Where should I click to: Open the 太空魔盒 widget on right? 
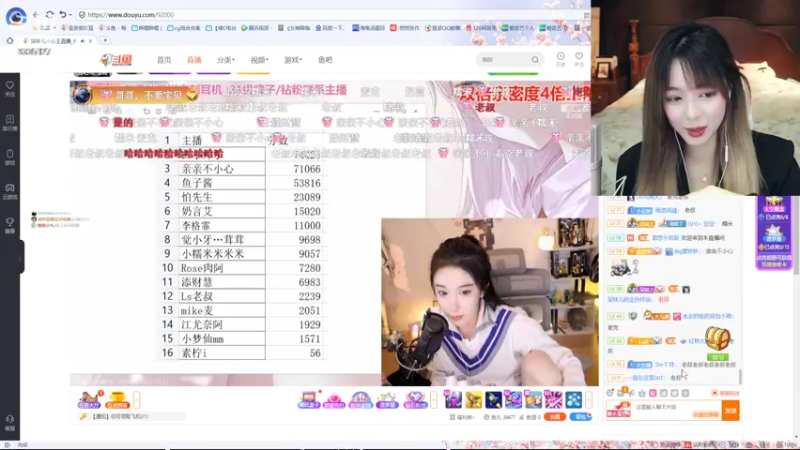point(773,209)
